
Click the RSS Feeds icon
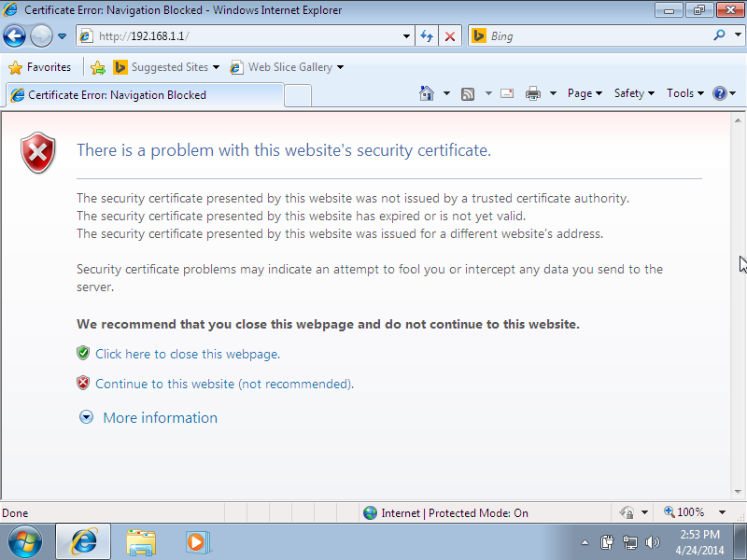468,94
